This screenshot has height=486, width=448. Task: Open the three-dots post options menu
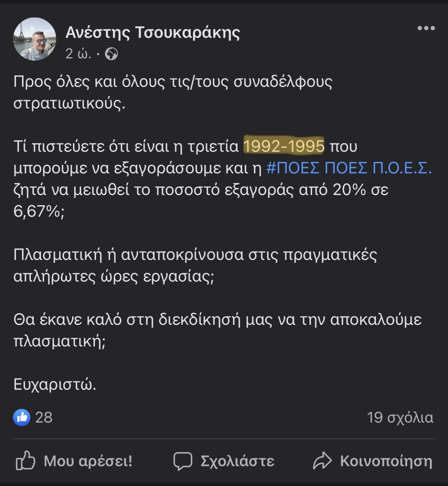[426, 28]
